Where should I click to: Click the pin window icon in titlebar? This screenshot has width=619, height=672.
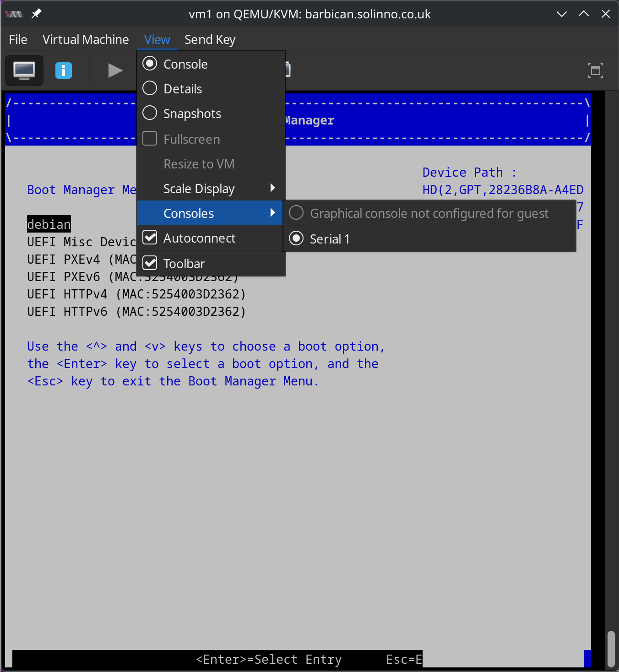click(36, 14)
